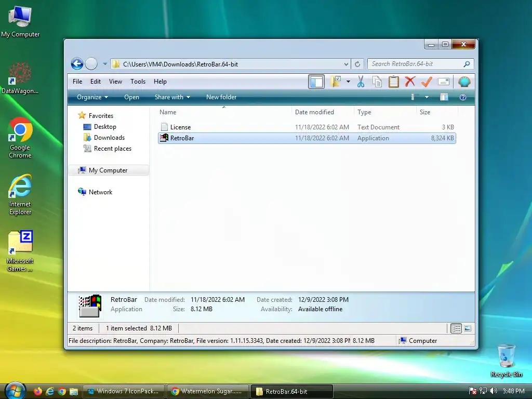Click the greyed Forward navigation button
This screenshot has height=399, width=532.
point(91,64)
